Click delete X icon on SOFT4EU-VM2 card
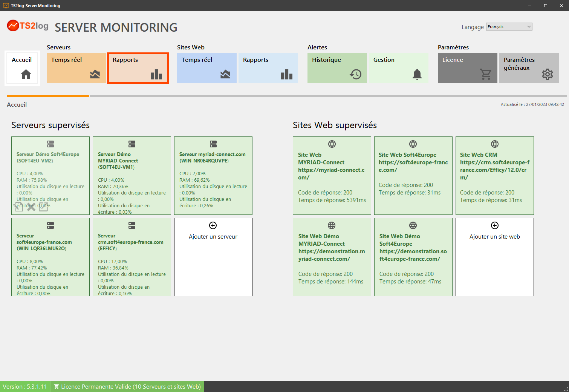The image size is (569, 392). click(31, 207)
